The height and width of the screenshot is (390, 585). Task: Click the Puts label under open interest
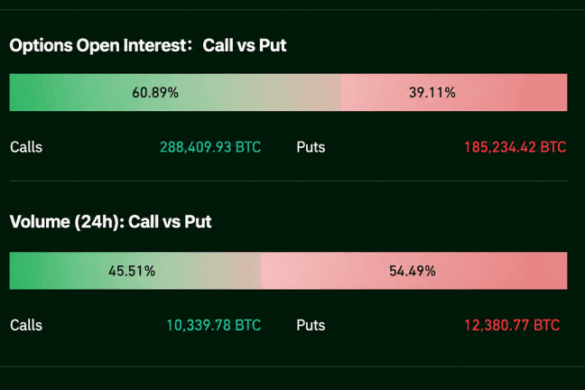pyautogui.click(x=311, y=147)
